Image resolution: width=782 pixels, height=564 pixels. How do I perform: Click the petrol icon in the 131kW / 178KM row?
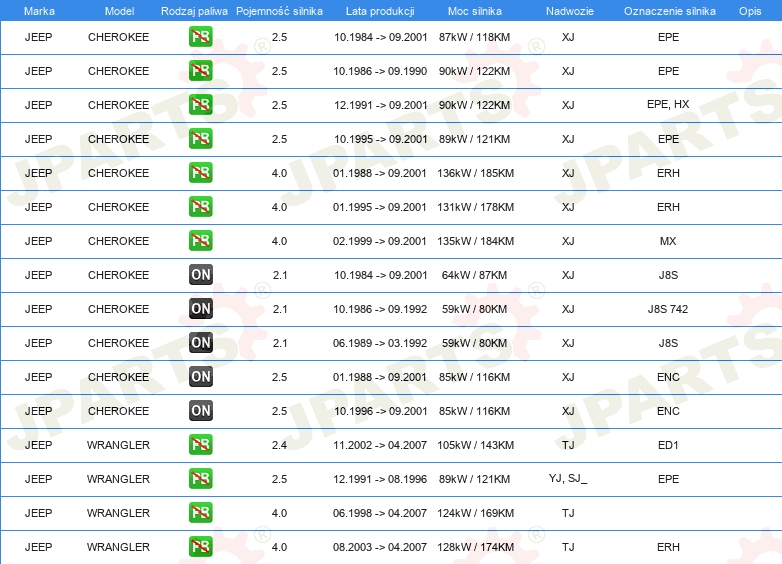(x=200, y=206)
